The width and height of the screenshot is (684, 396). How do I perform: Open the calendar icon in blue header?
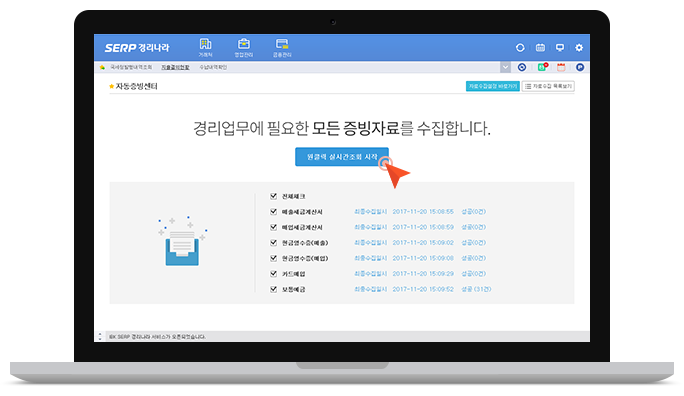click(540, 48)
